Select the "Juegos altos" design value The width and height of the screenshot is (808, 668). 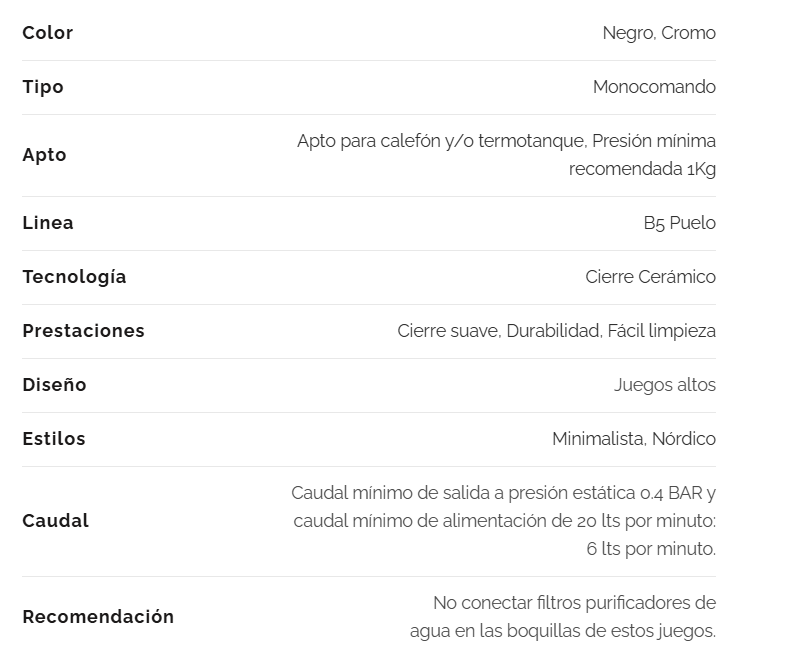tap(664, 385)
